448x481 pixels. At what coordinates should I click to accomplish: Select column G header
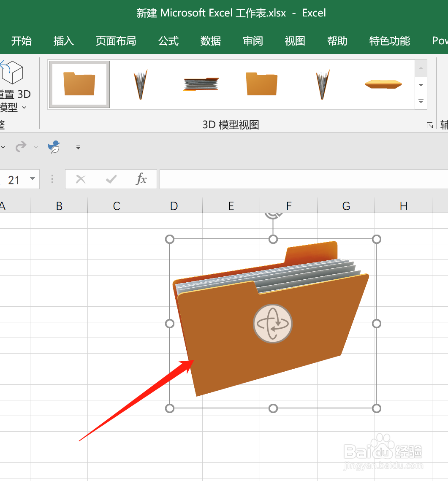(x=346, y=205)
